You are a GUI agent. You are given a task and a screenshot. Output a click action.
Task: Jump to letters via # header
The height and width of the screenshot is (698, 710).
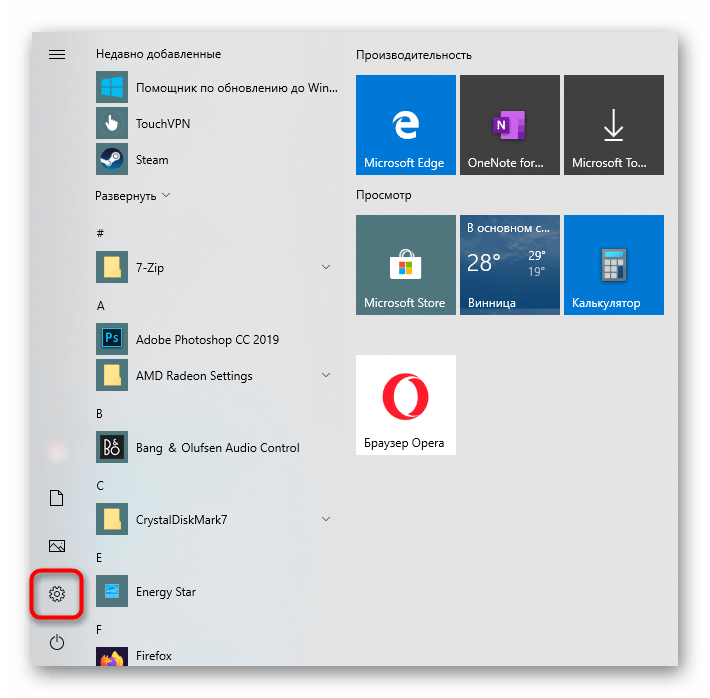point(100,233)
